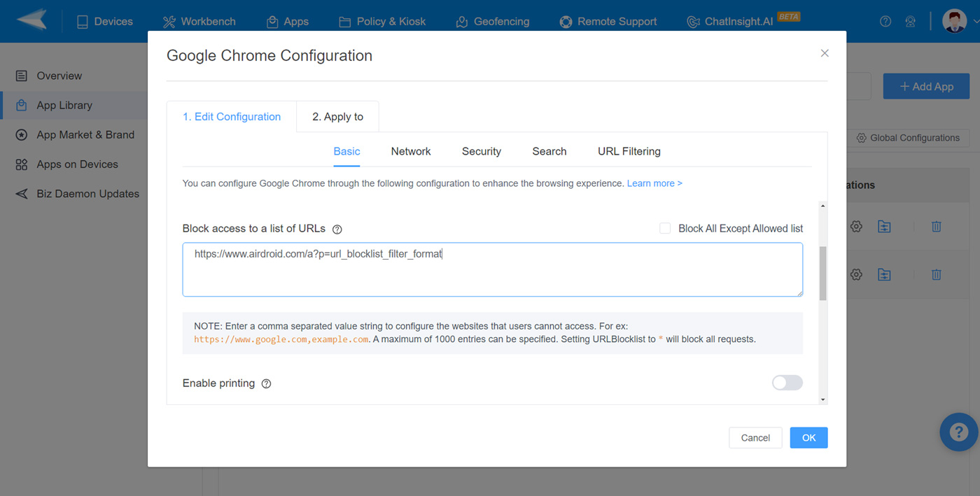Open Biz Daemon Updates in sidebar
This screenshot has width=980, height=496.
pos(87,194)
